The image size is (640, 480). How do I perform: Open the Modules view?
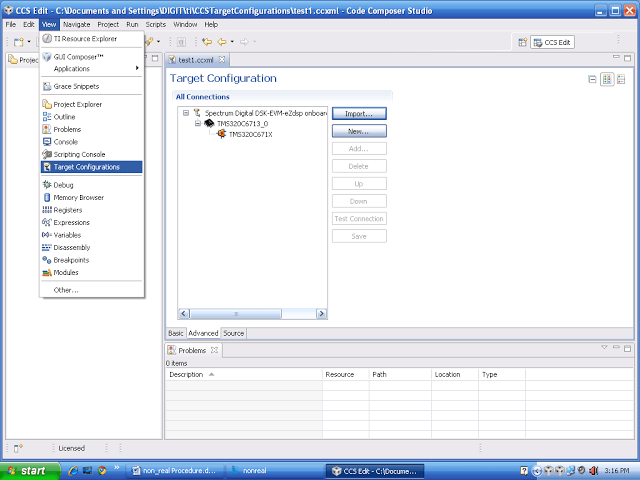(x=91, y=272)
